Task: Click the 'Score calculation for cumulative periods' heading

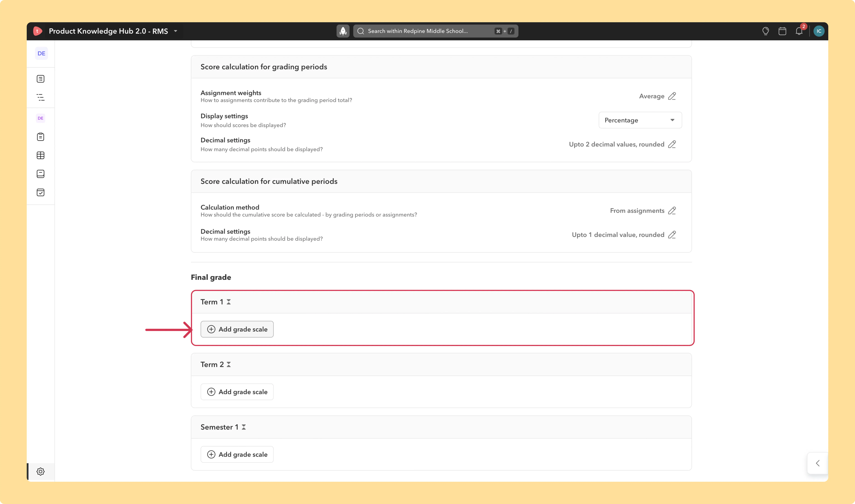Action: tap(269, 181)
